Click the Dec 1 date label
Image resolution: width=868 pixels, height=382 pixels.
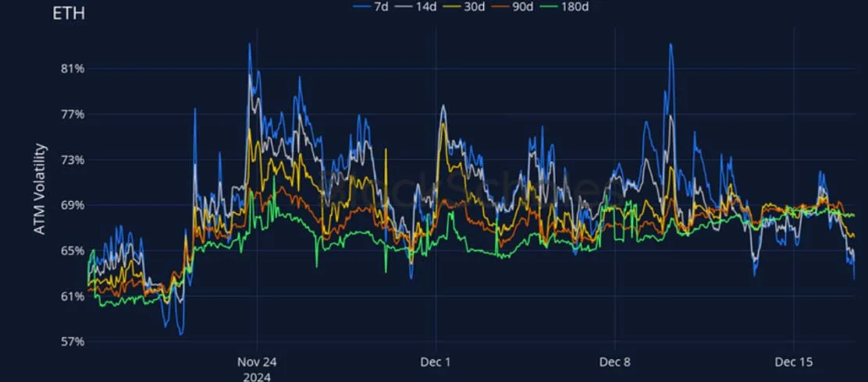[436, 362]
